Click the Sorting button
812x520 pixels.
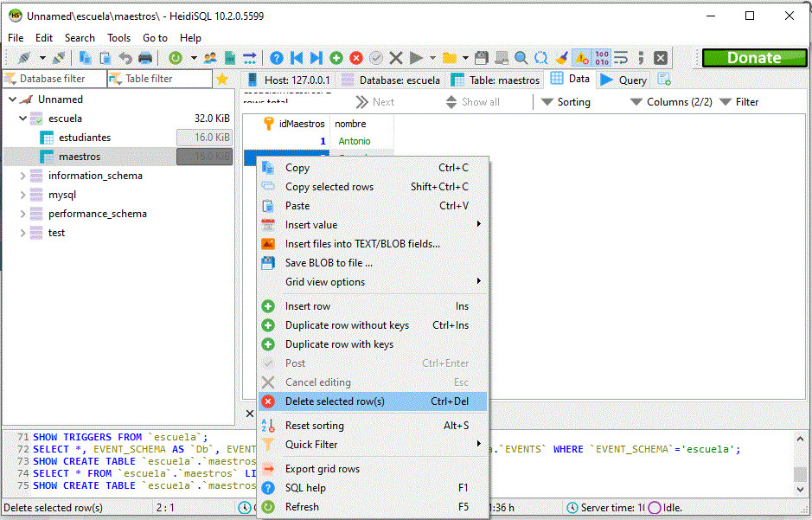pos(566,102)
